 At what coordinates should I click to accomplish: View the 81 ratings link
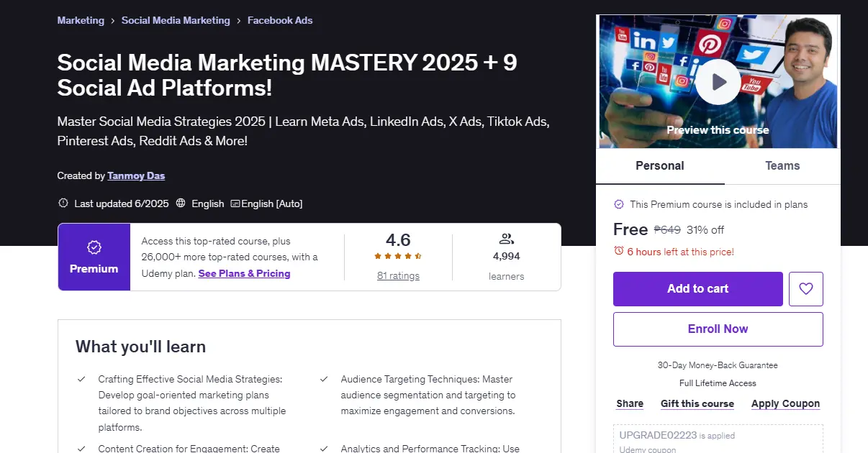tap(398, 275)
